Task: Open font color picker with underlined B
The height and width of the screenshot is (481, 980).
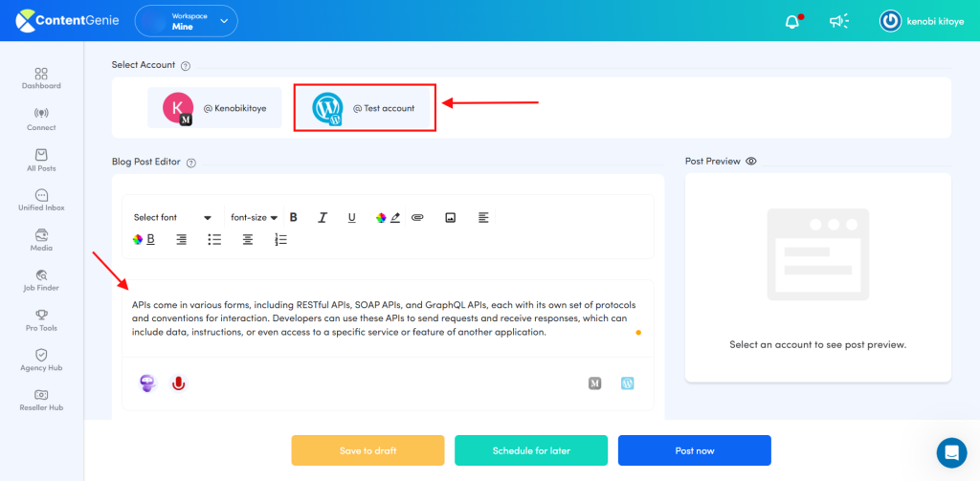Action: [144, 239]
